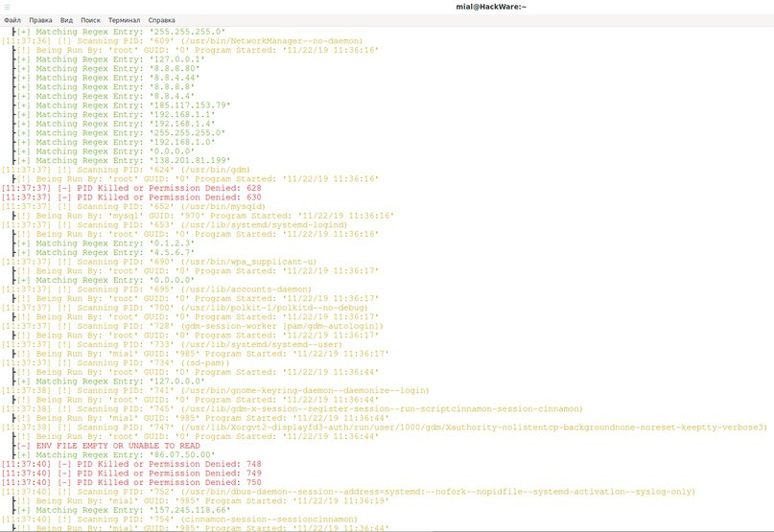Click the red ENV FILE EMPTY OR UNABLE TO READ line

pos(108,446)
